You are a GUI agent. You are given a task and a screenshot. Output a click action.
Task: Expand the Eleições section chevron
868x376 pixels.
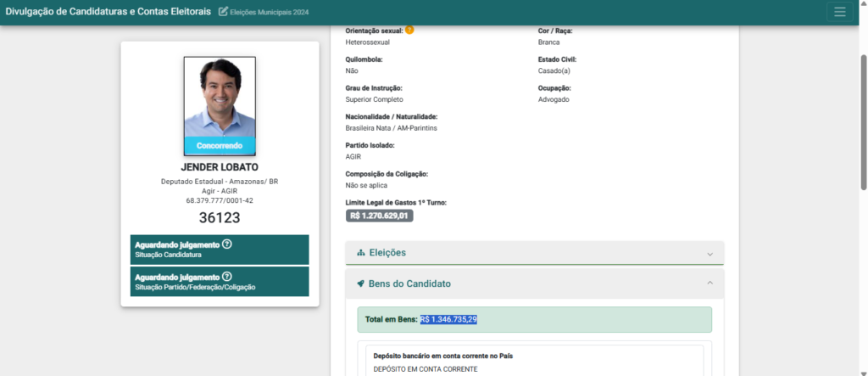coord(710,254)
